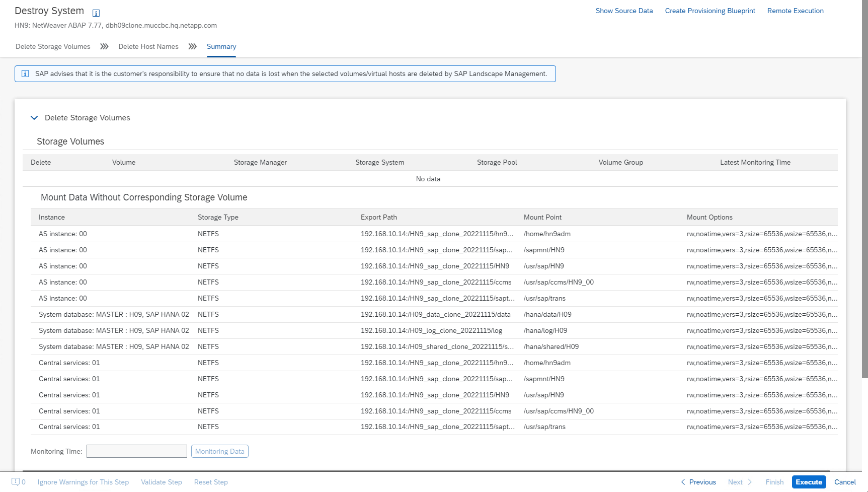Click the info icon beside Destroy System
This screenshot has width=868, height=492.
click(x=96, y=13)
